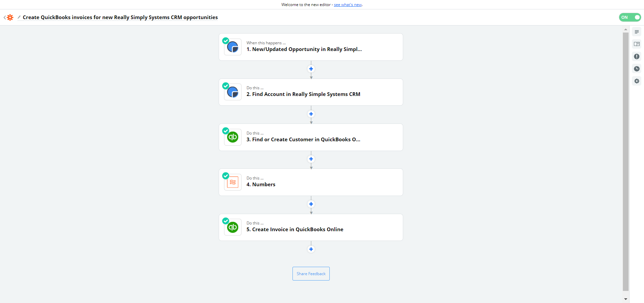This screenshot has height=303, width=644.
Task: Click the Formatter icon on the Numbers step
Action: pyautogui.click(x=233, y=182)
